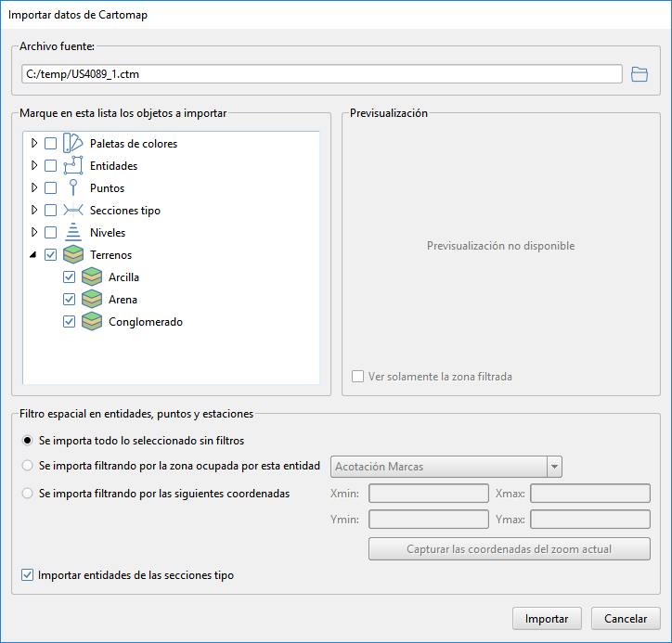
Task: Uncheck Importar entidades de las secciones tipo
Action: 27,575
